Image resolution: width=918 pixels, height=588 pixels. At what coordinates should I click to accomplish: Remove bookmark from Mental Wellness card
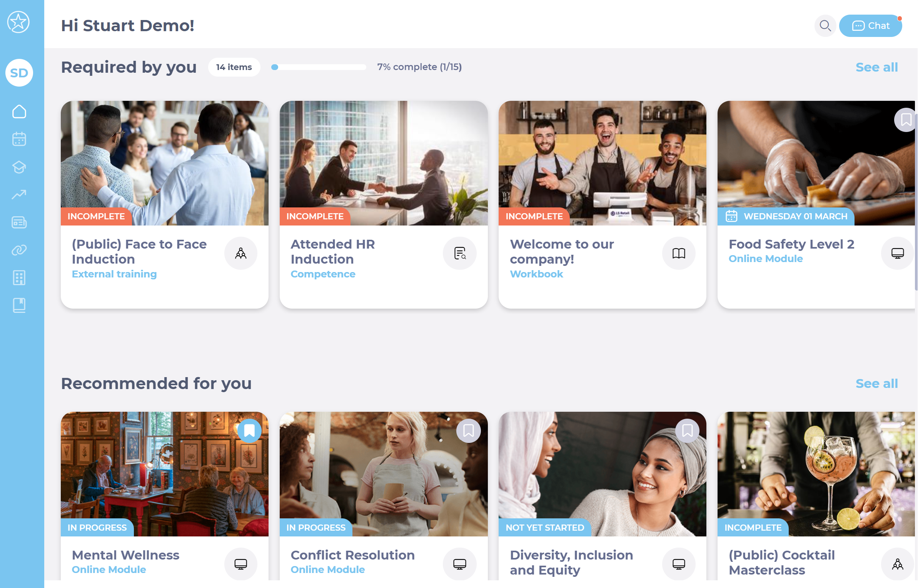click(x=249, y=431)
